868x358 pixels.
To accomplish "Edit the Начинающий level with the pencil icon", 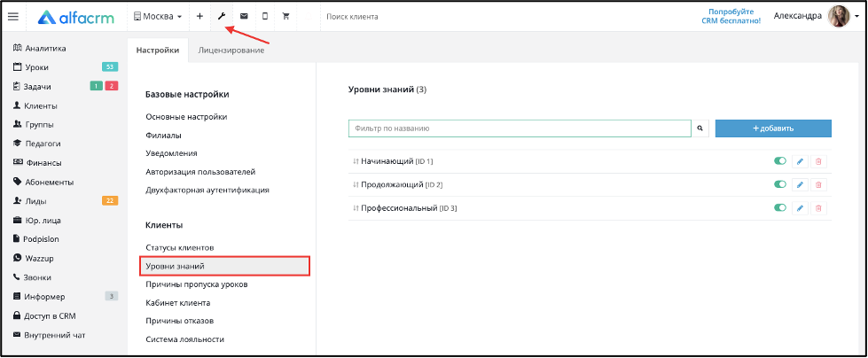I will (x=800, y=161).
